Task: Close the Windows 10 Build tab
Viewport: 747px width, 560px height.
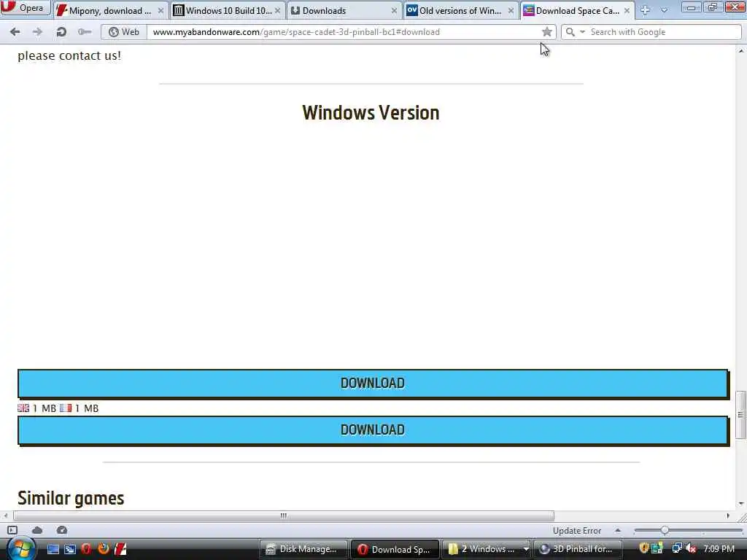Action: click(278, 10)
